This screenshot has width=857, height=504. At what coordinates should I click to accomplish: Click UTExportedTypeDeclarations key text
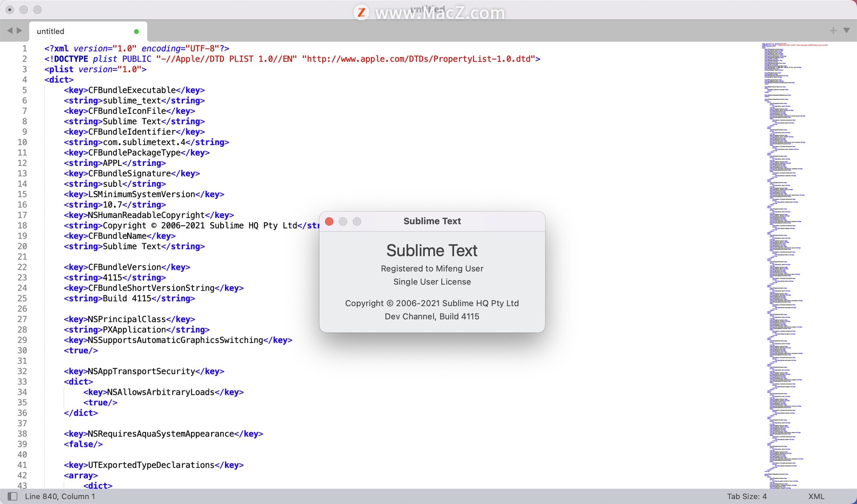click(151, 465)
